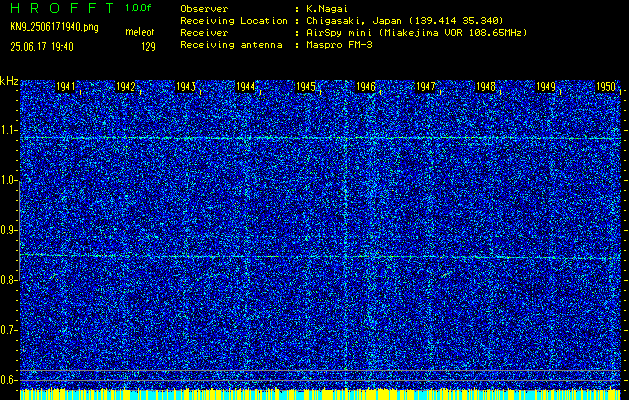Click the date stamp 25.06.17 19:40
The width and height of the screenshot is (629, 400).
click(x=42, y=47)
